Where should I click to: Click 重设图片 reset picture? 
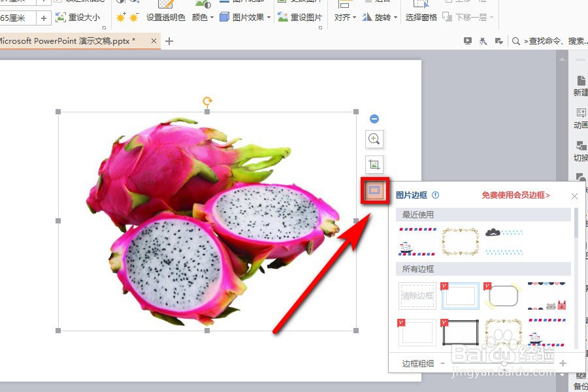[300, 17]
